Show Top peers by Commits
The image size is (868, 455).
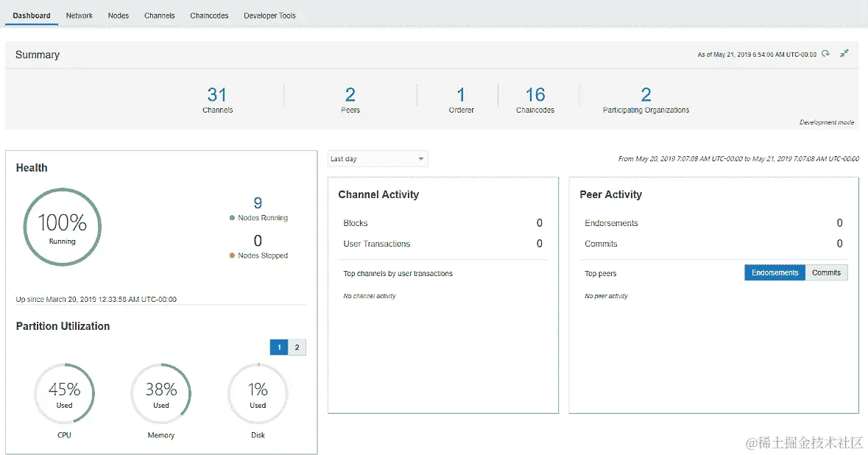pyautogui.click(x=827, y=272)
